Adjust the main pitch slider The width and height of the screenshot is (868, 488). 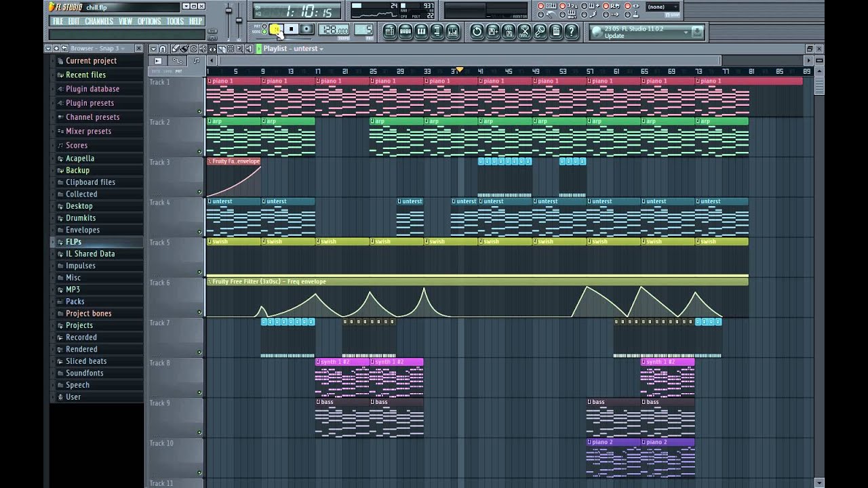pyautogui.click(x=239, y=19)
